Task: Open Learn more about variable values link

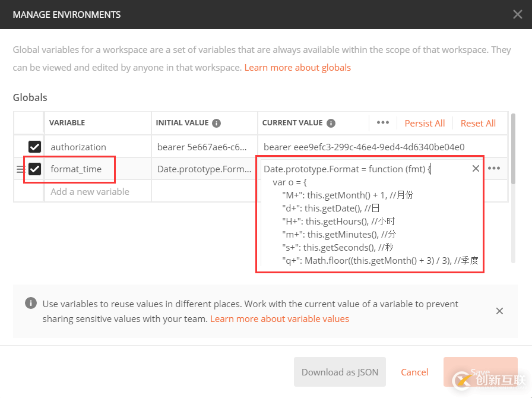Action: 280,318
